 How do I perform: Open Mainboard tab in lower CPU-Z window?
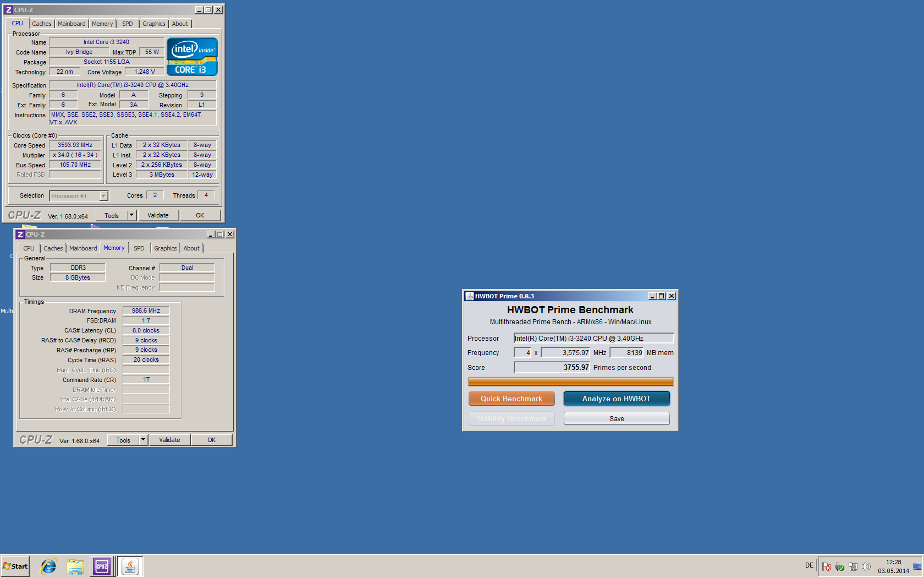click(x=83, y=248)
